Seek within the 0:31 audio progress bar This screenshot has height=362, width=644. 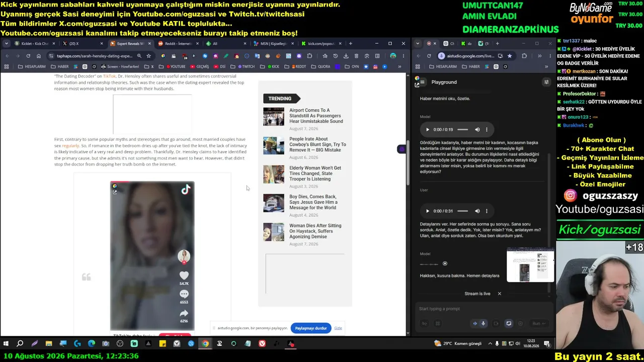tap(463, 211)
